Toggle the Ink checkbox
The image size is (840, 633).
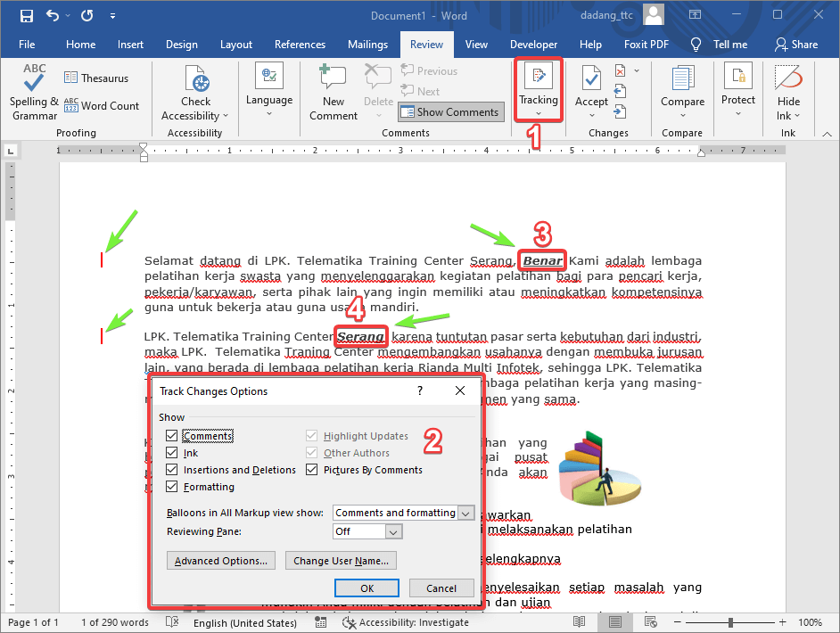pyautogui.click(x=172, y=453)
